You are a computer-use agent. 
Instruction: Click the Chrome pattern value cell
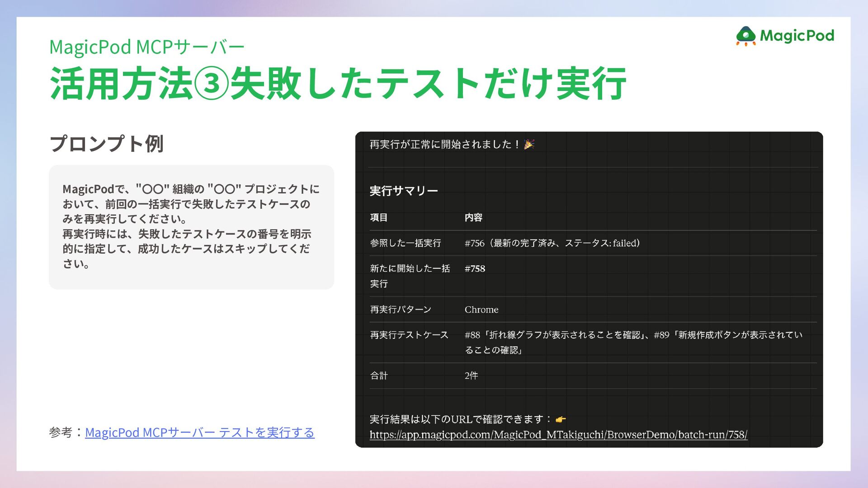pos(481,310)
